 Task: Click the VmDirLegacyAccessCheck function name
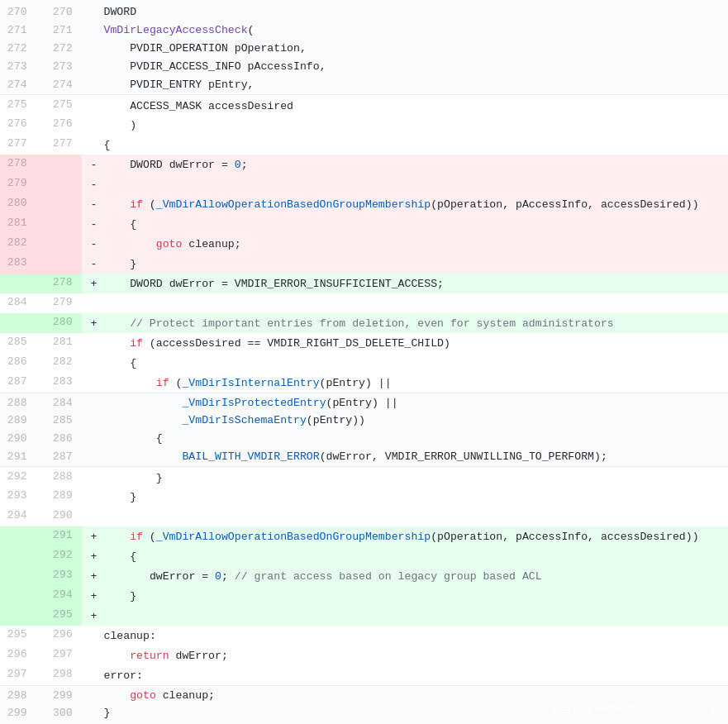(x=175, y=31)
